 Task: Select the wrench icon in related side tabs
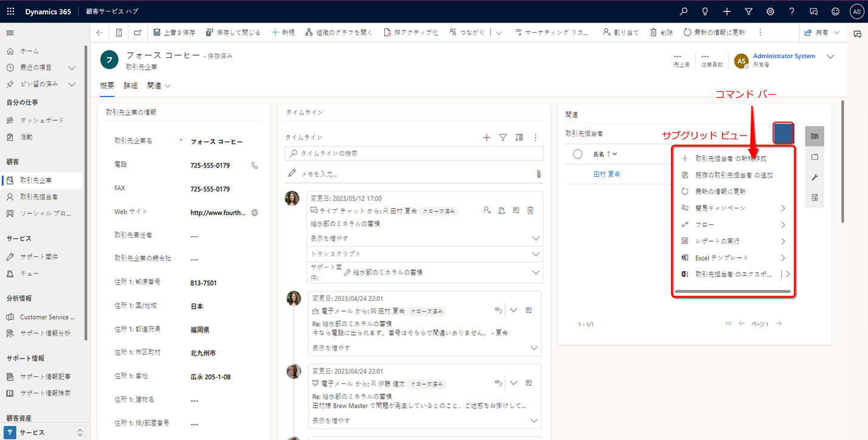click(x=815, y=177)
